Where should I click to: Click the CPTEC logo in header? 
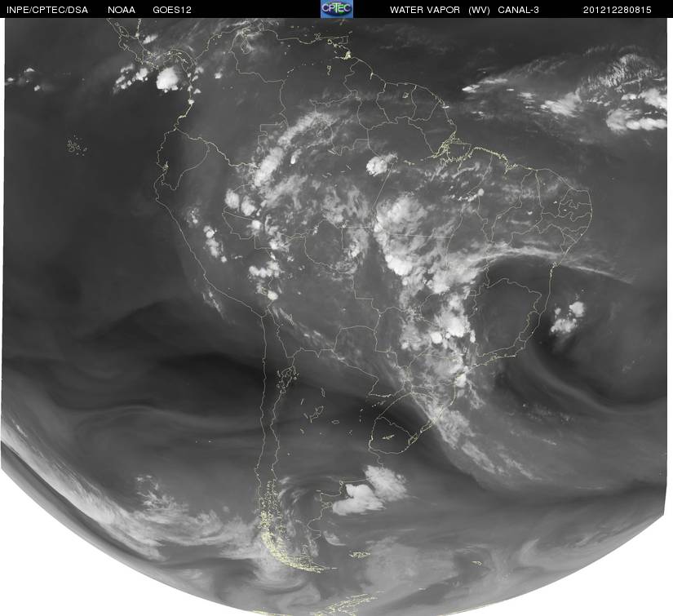point(337,9)
